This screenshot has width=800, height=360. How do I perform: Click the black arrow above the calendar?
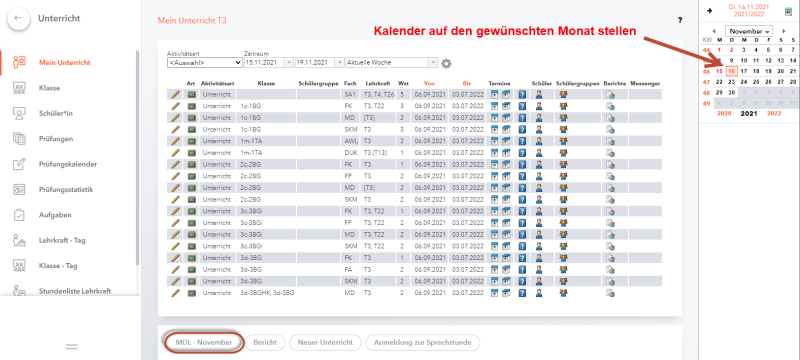[x=710, y=10]
